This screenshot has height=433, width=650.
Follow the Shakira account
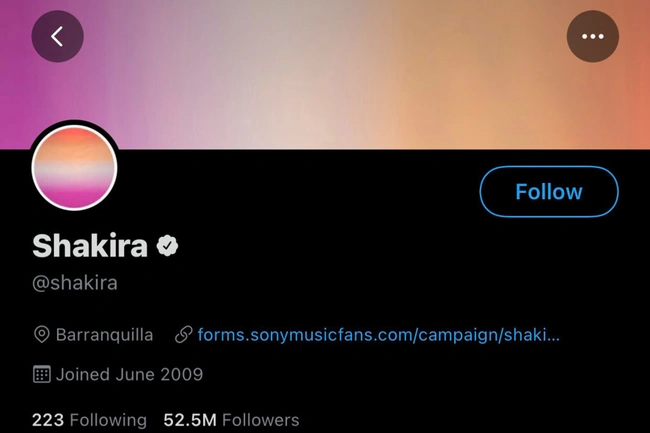pos(549,192)
